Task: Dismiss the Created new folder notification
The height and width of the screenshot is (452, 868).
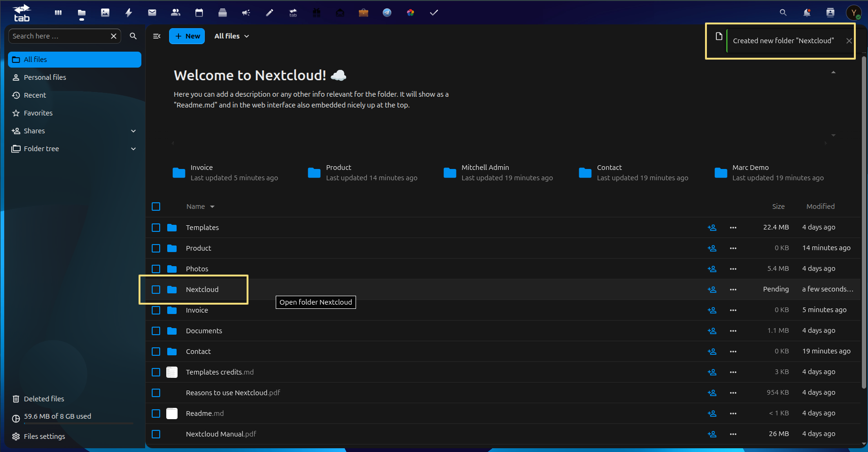Action: [849, 41]
